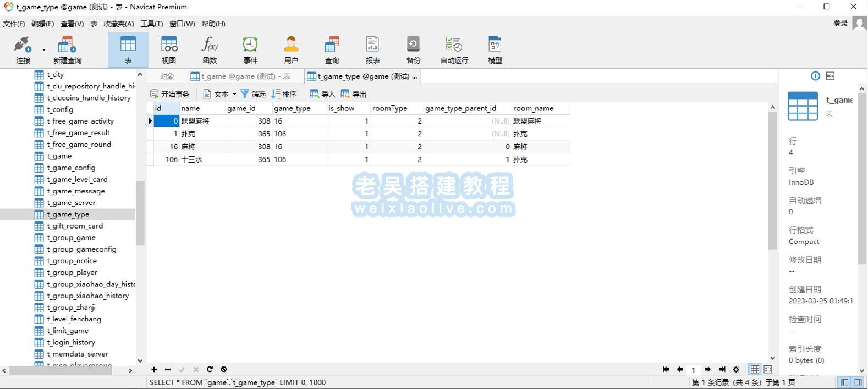The height and width of the screenshot is (389, 868).
Task: Click the refresh icon in bottom record bar
Action: (210, 369)
